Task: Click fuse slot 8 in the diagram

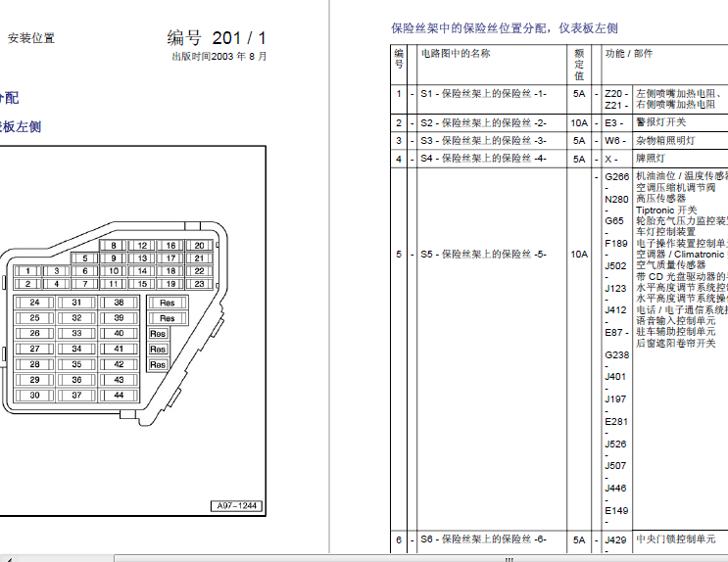Action: (x=114, y=246)
